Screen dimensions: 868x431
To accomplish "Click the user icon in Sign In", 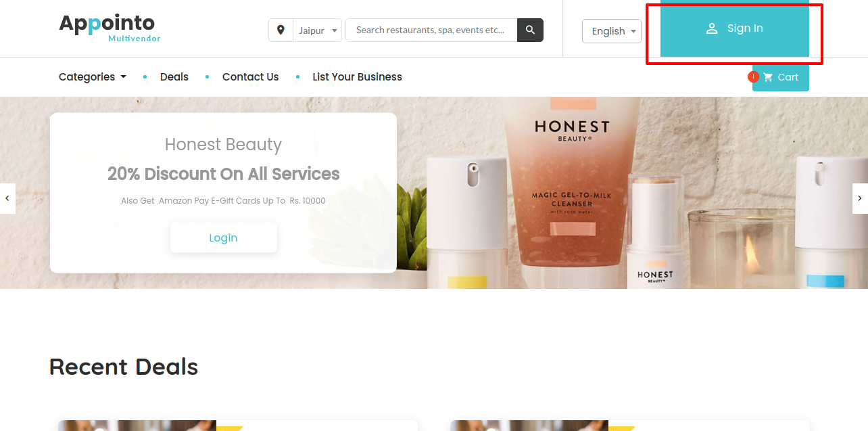I will click(712, 28).
